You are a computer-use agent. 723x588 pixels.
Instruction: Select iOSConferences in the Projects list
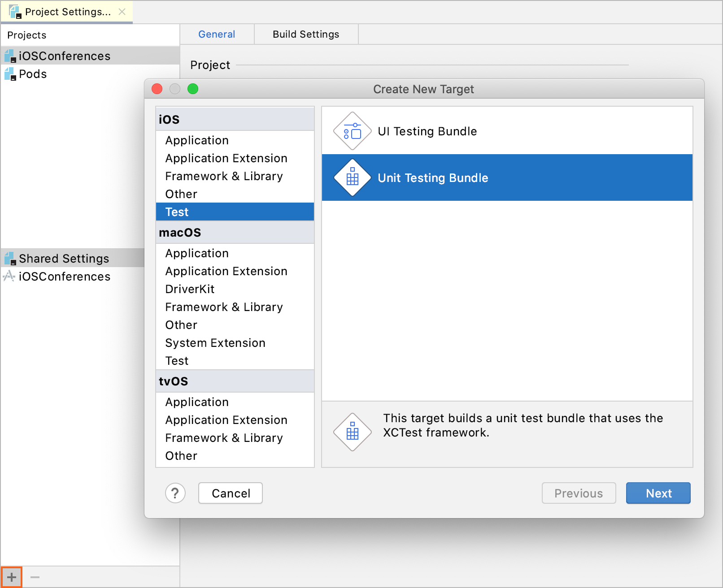coord(90,56)
